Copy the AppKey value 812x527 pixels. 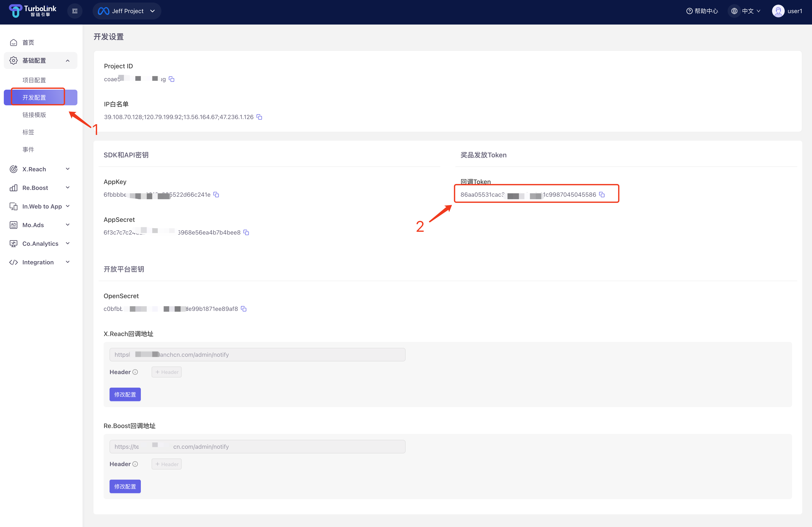[x=216, y=194]
